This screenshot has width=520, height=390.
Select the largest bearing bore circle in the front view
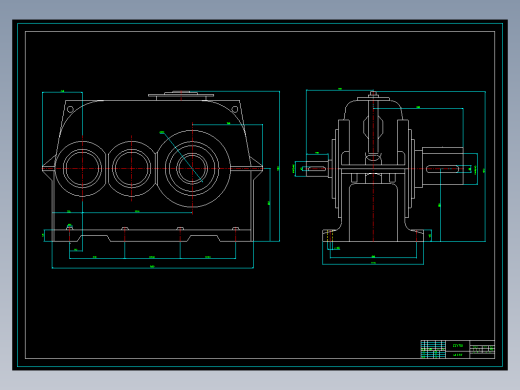[193, 169]
